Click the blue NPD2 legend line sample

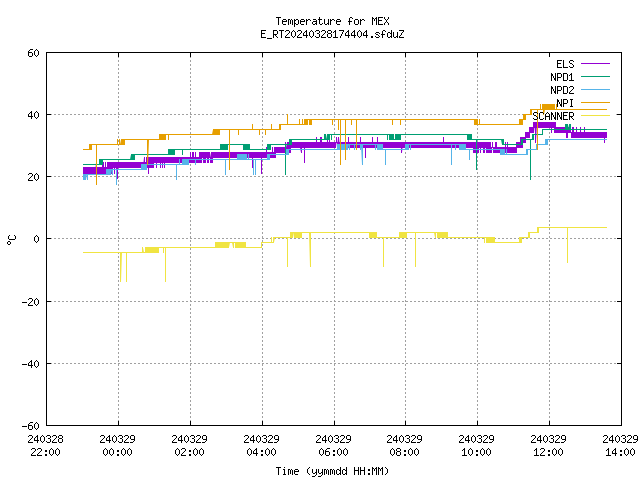tap(595, 90)
